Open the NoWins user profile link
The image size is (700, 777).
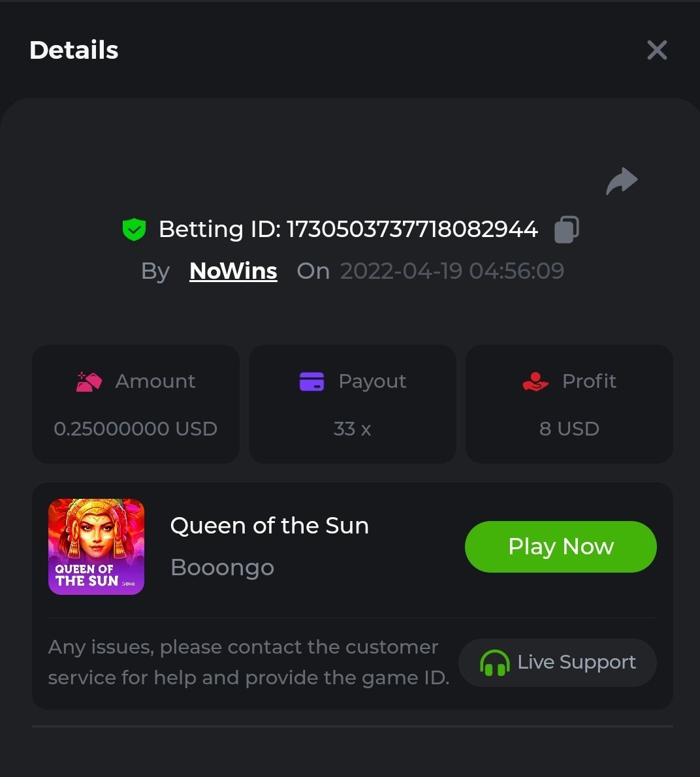pos(233,271)
